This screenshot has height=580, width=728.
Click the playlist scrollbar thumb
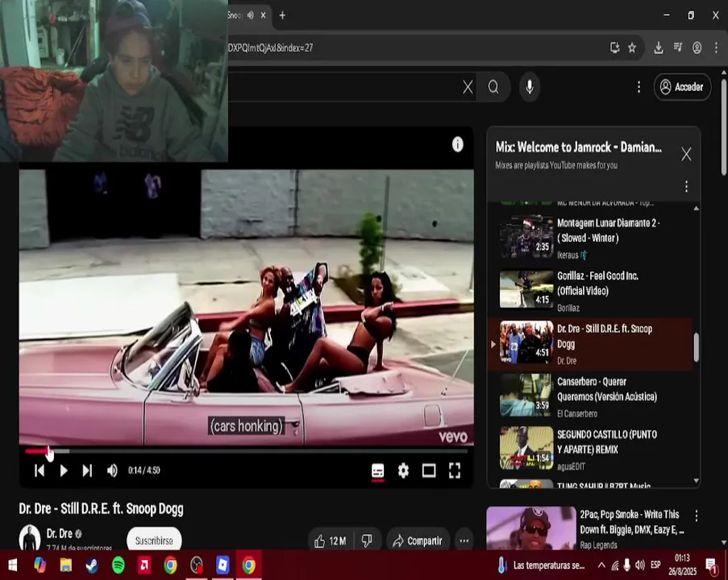pyautogui.click(x=696, y=347)
